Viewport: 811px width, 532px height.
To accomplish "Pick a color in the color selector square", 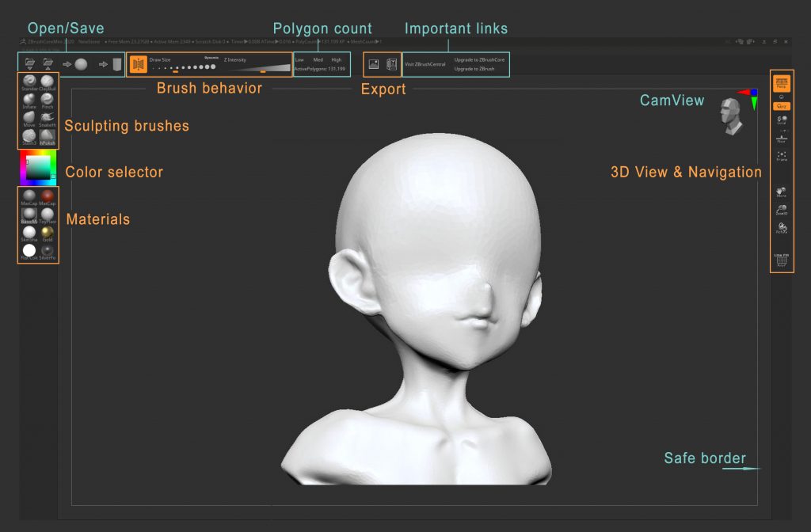I will 37,167.
